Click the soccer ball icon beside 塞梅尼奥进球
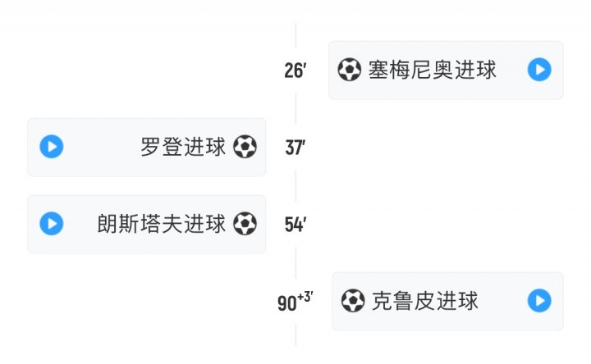This screenshot has width=591, height=364. (349, 71)
